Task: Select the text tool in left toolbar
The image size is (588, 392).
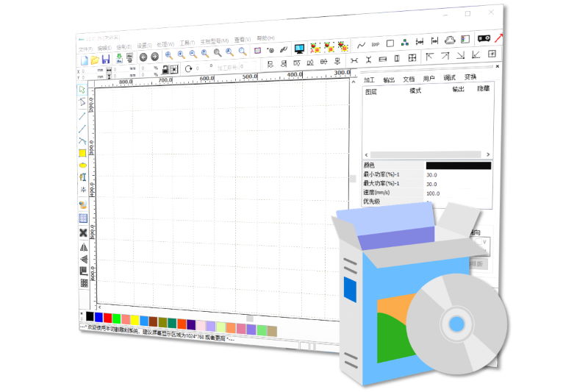Action: 83,177
